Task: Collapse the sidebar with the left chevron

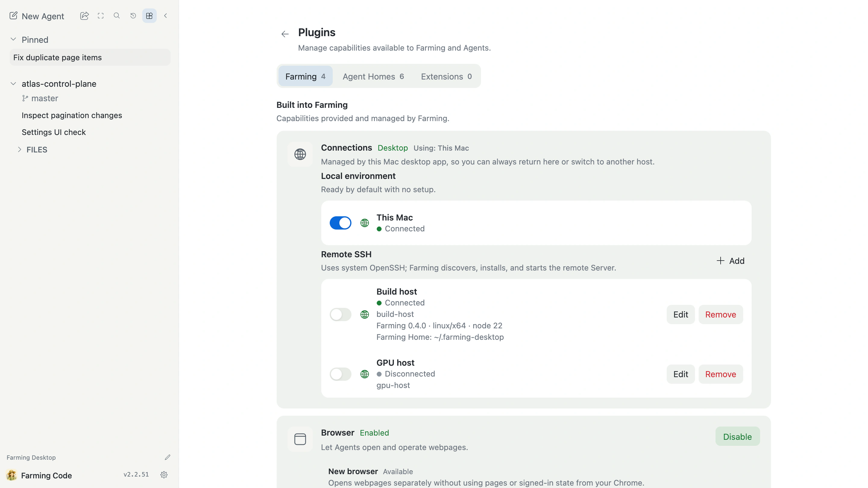Action: (x=165, y=16)
